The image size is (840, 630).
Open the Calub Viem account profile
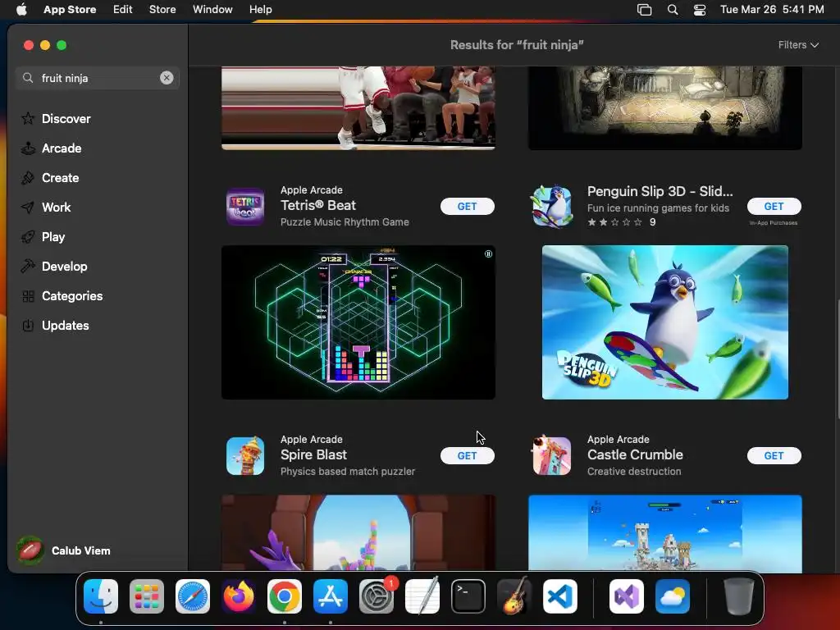click(64, 550)
